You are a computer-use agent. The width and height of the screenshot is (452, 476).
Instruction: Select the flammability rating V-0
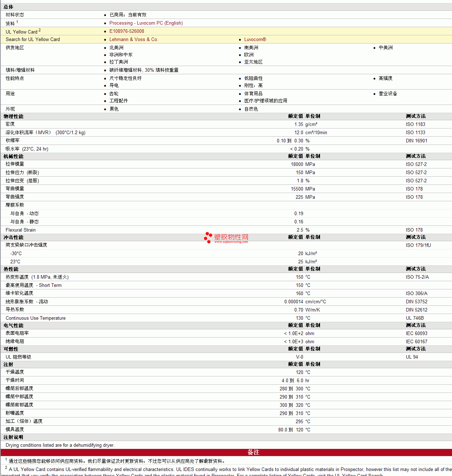(x=300, y=357)
